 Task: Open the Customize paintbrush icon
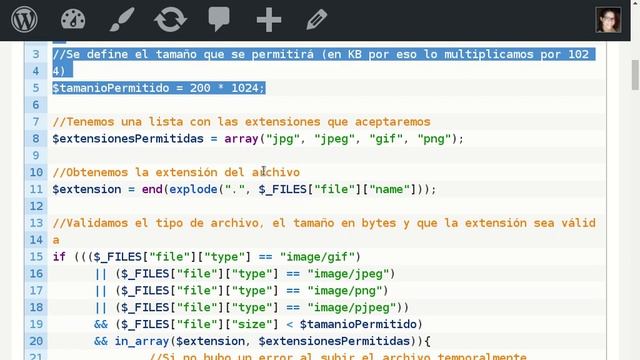pos(122,20)
